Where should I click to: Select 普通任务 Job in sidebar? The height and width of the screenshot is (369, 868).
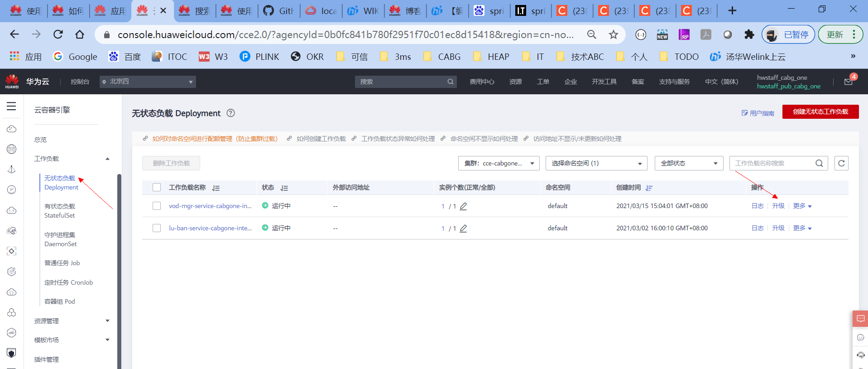(x=62, y=263)
